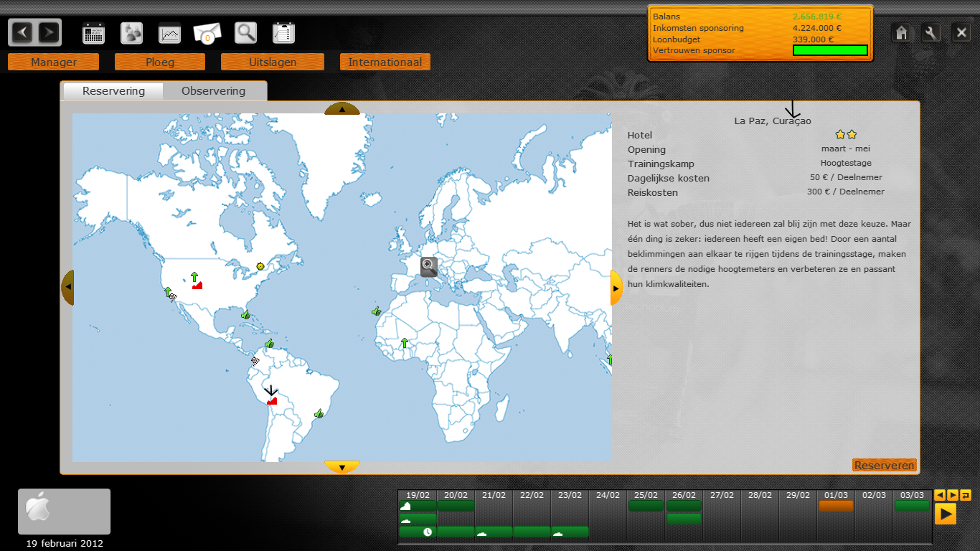The image size is (980, 551).
Task: Switch to the Observering tab
Action: coord(213,91)
